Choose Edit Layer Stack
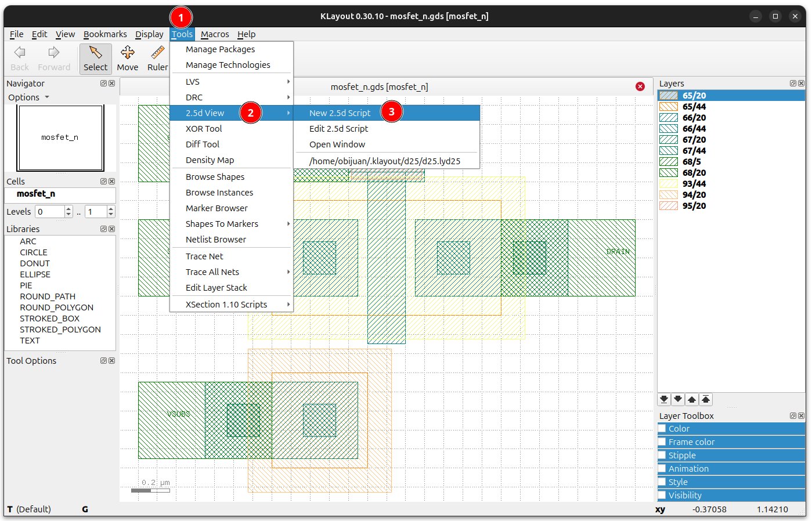This screenshot has width=812, height=521. [232, 288]
